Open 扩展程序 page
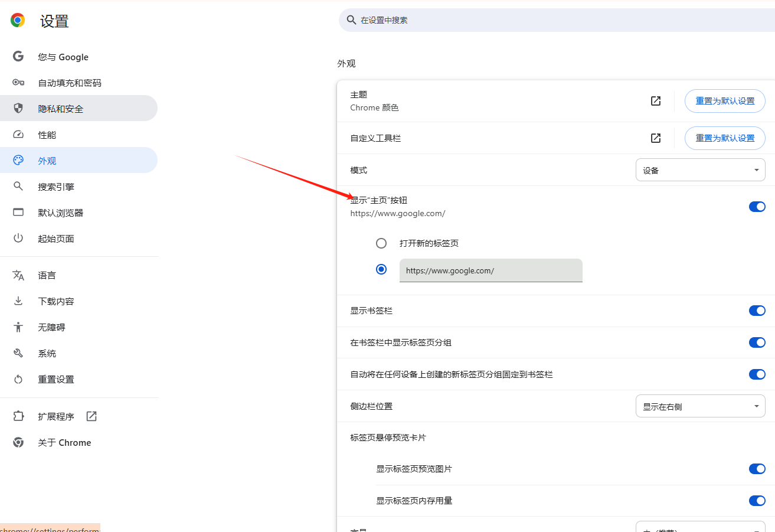 point(79,416)
